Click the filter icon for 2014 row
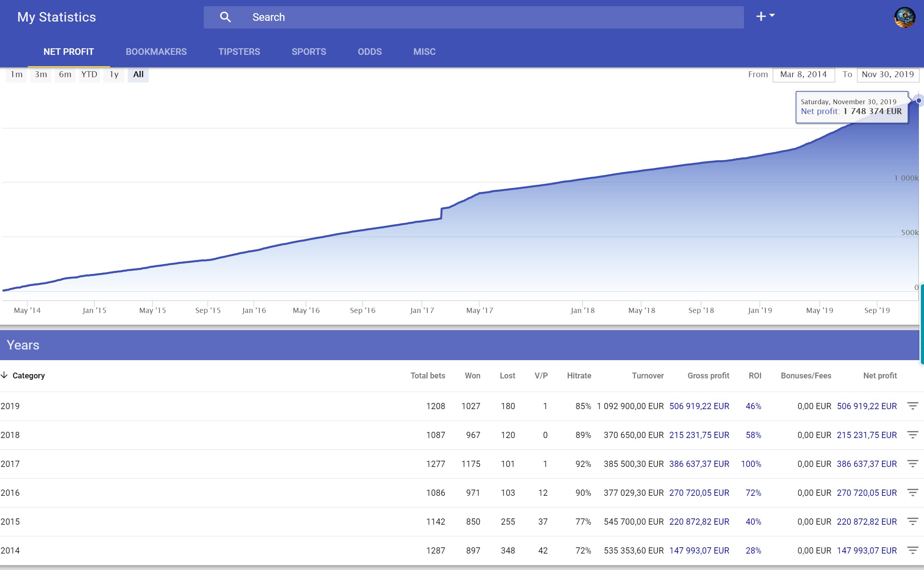This screenshot has height=570, width=924. 912,550
